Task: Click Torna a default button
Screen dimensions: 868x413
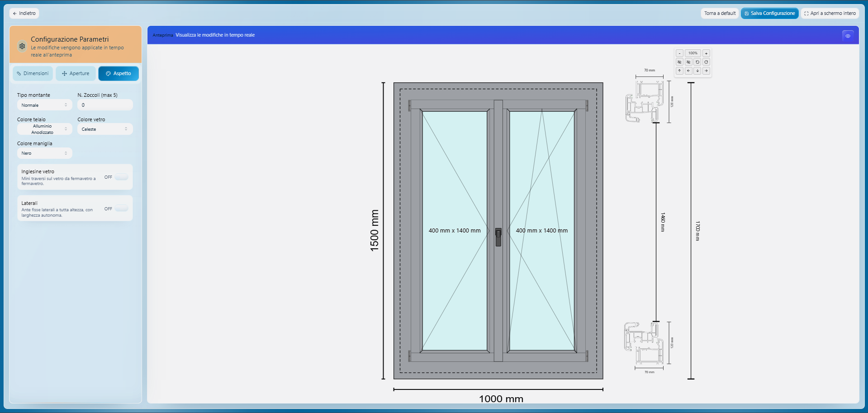Action: coord(720,13)
